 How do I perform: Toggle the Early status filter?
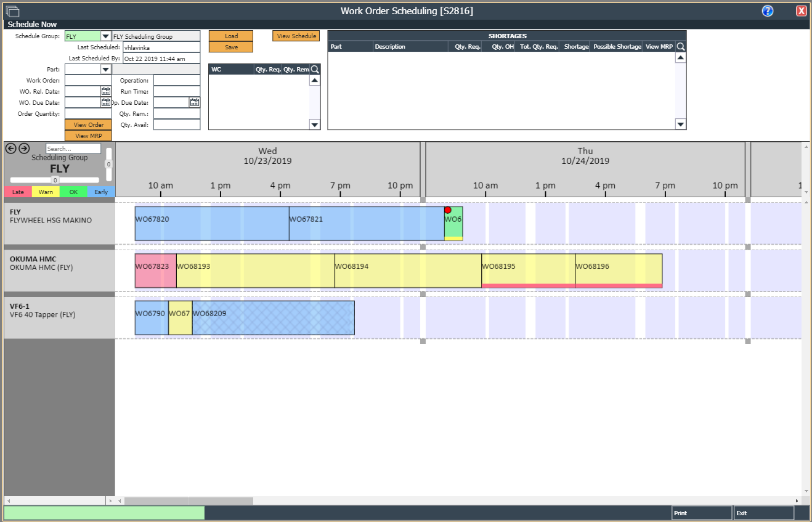coord(100,192)
